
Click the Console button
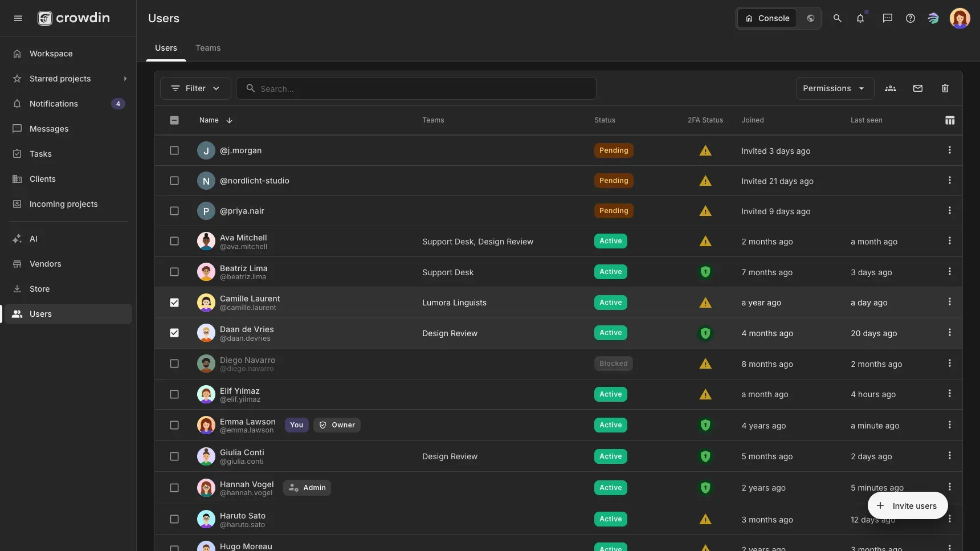767,18
